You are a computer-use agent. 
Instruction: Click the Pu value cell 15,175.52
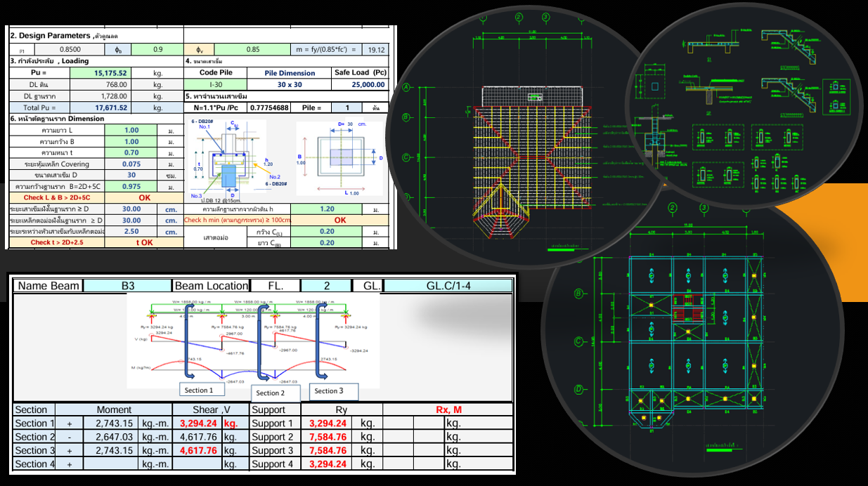click(x=111, y=73)
